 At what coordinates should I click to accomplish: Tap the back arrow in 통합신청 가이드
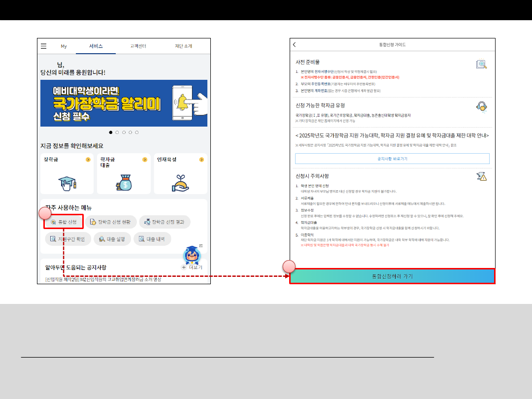coord(295,45)
